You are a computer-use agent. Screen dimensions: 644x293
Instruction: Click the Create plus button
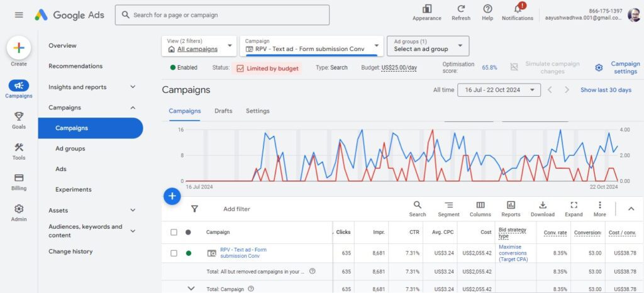pos(19,48)
